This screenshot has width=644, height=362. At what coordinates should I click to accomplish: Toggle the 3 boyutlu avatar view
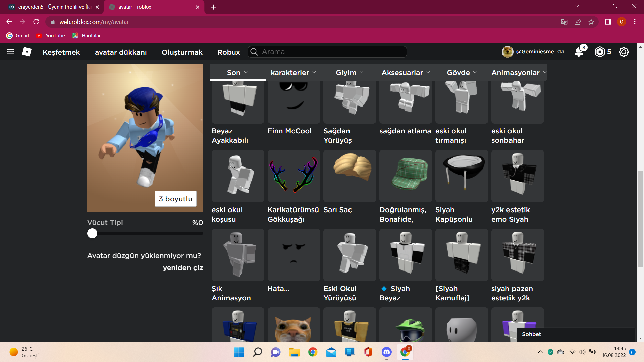(175, 199)
